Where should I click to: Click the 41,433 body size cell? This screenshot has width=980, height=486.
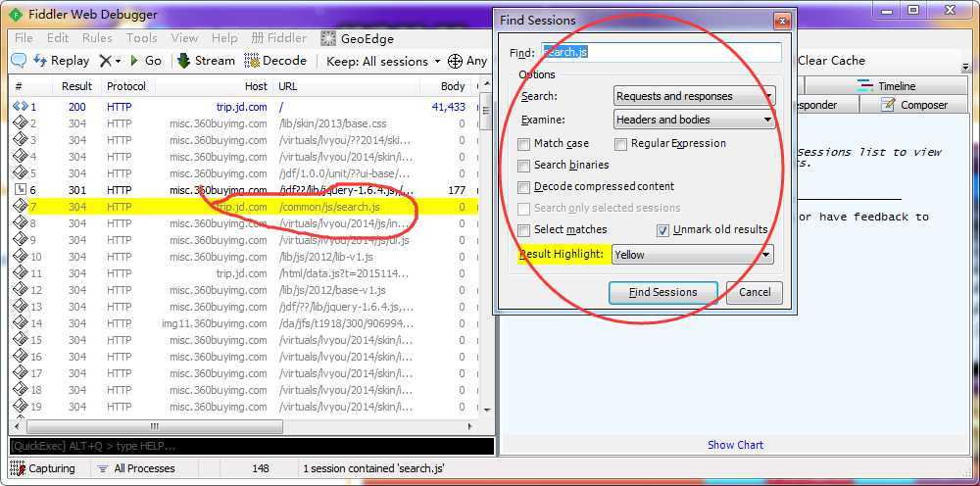pyautogui.click(x=448, y=107)
